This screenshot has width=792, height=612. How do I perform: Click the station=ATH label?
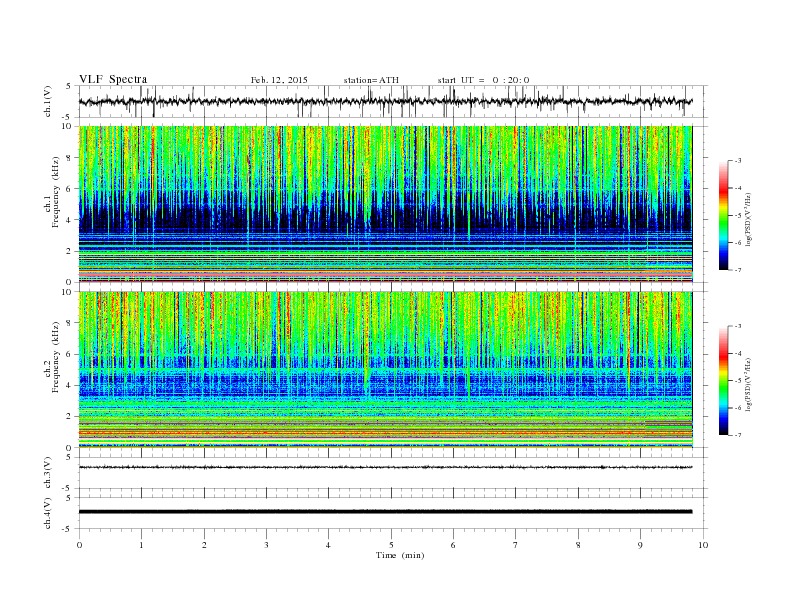(x=371, y=80)
